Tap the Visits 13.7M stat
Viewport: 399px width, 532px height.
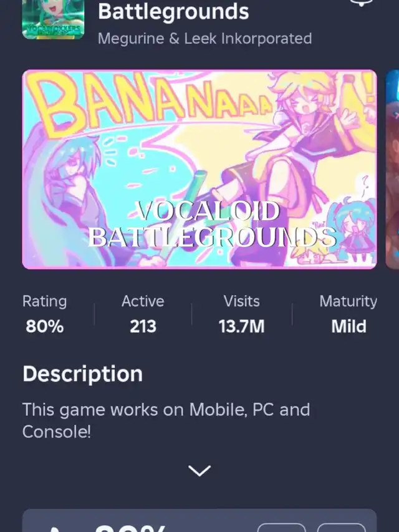(x=241, y=314)
